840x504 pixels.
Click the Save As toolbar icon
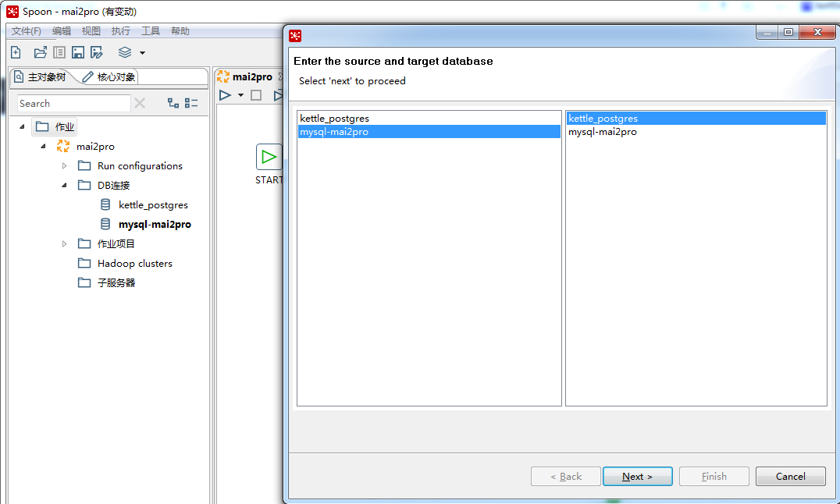coord(97,51)
